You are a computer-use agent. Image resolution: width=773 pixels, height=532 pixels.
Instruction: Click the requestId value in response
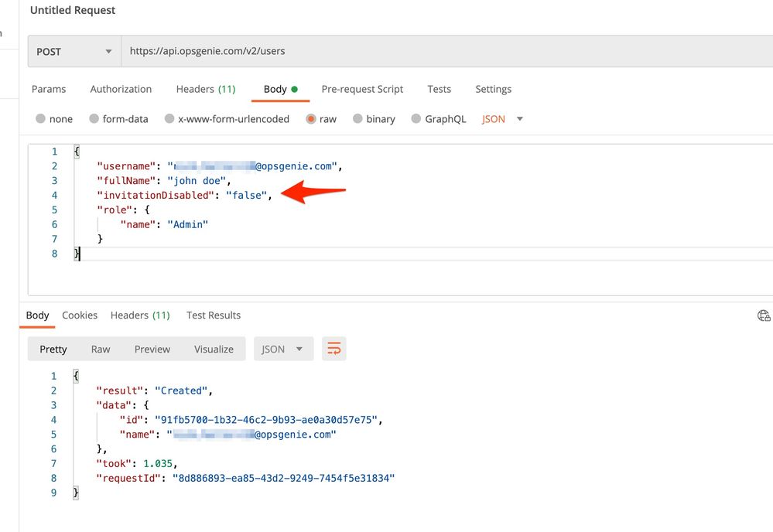pos(283,478)
